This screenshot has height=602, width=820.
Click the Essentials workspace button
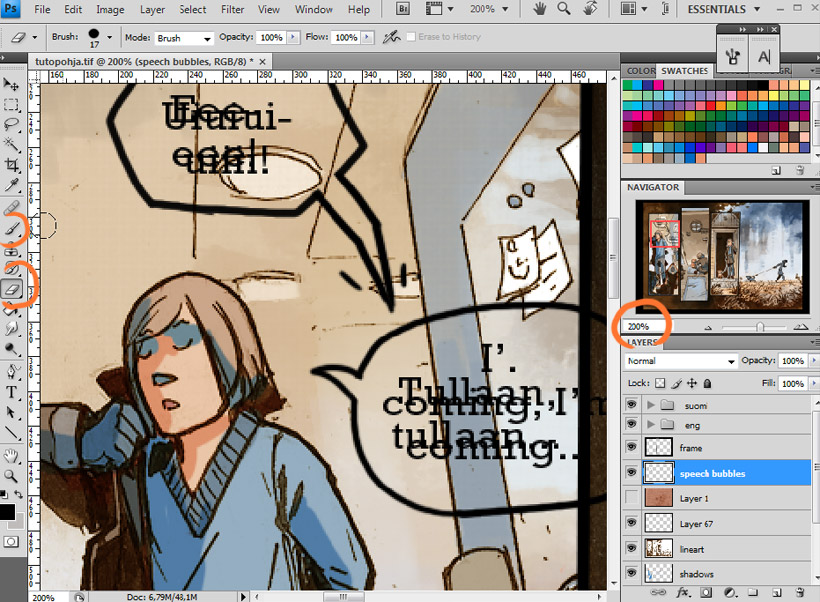[723, 9]
